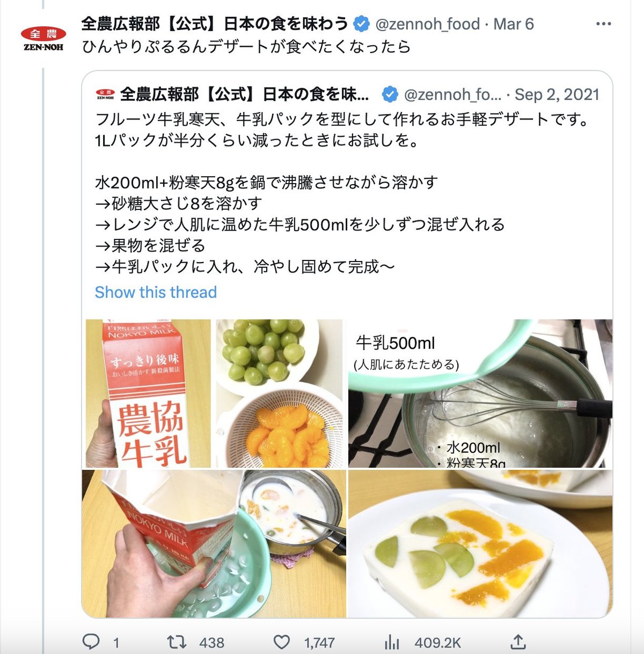Click the ZEN-NOH profile avatar
The height and width of the screenshot is (654, 644).
click(43, 39)
